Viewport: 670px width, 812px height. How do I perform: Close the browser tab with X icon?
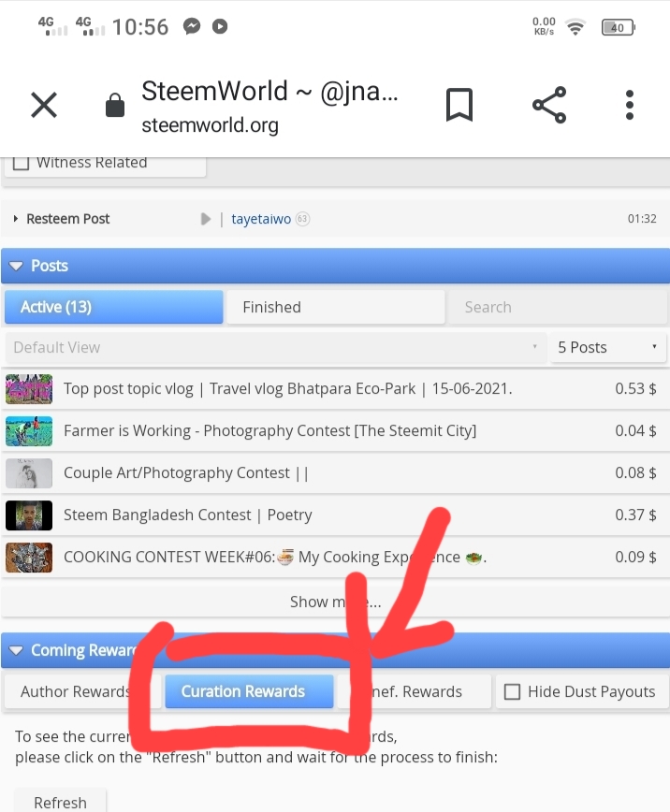pos(44,105)
